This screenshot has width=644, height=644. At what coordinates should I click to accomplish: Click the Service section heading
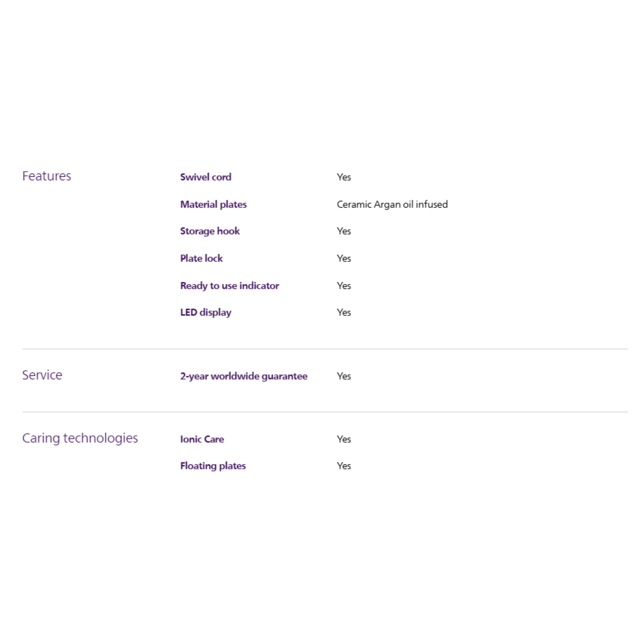42,375
